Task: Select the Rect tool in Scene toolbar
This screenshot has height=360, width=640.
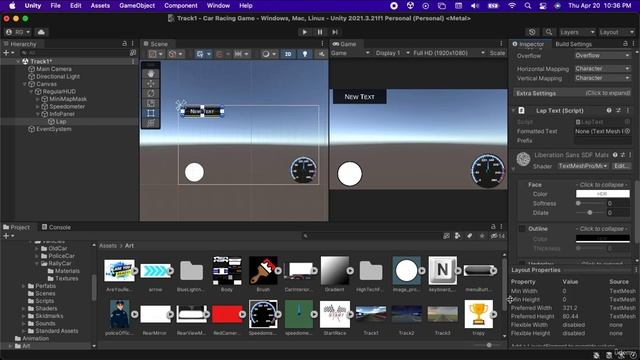Action: click(x=151, y=113)
